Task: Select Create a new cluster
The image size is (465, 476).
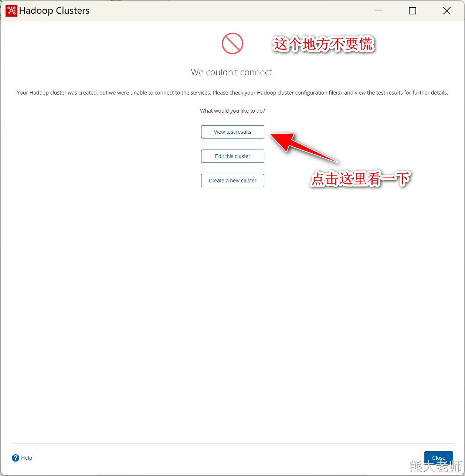Action: [232, 181]
